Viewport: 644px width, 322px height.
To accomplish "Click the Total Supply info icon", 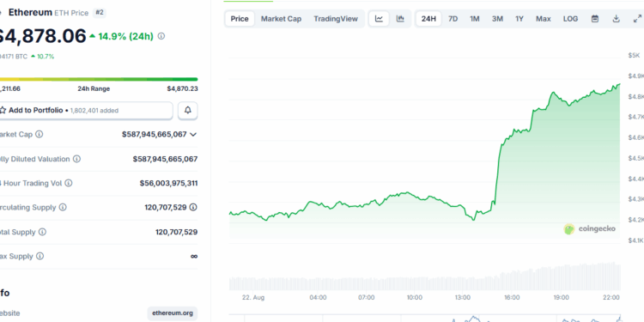I will (x=42, y=232).
